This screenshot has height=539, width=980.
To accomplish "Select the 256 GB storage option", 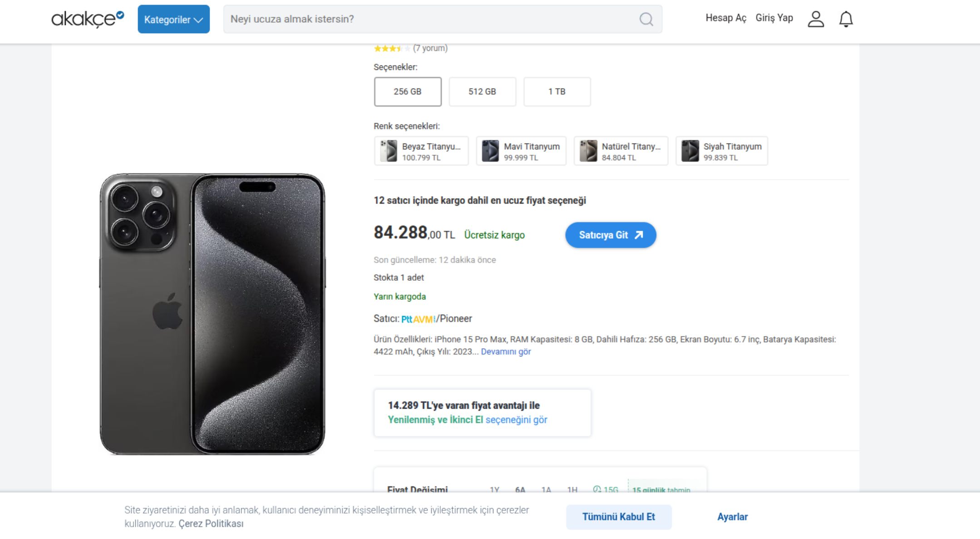I will (408, 92).
